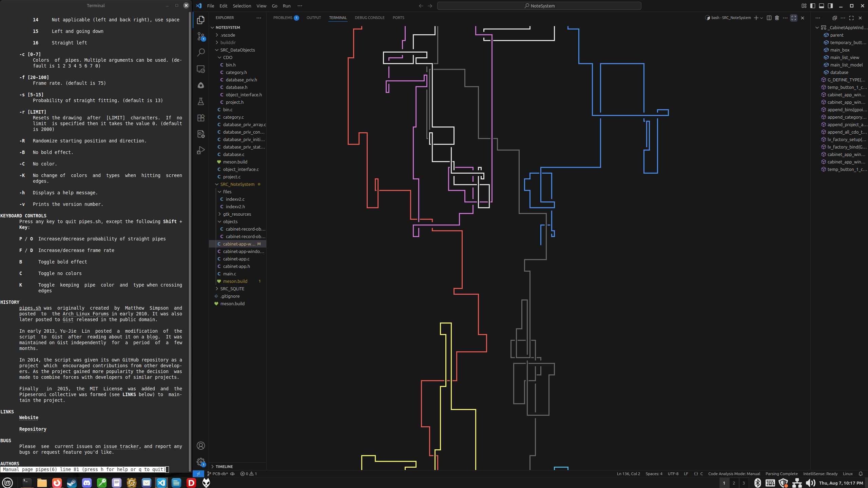Open the volume control in tray

tap(810, 483)
